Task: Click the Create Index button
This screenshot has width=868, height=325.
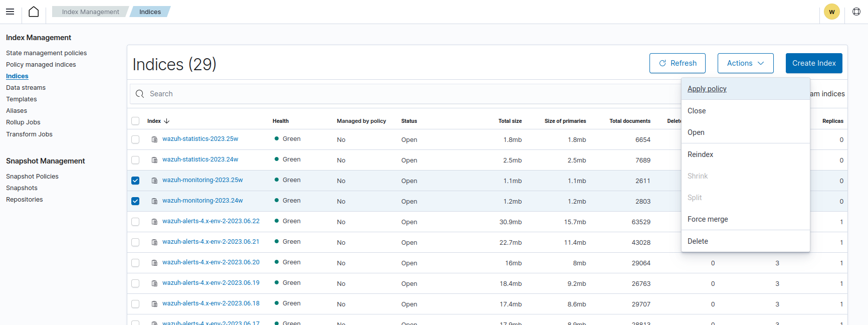Action: point(814,63)
